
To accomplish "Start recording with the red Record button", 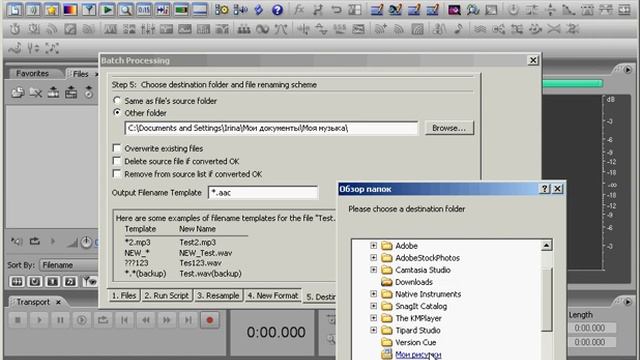I will pyautogui.click(x=210, y=320).
